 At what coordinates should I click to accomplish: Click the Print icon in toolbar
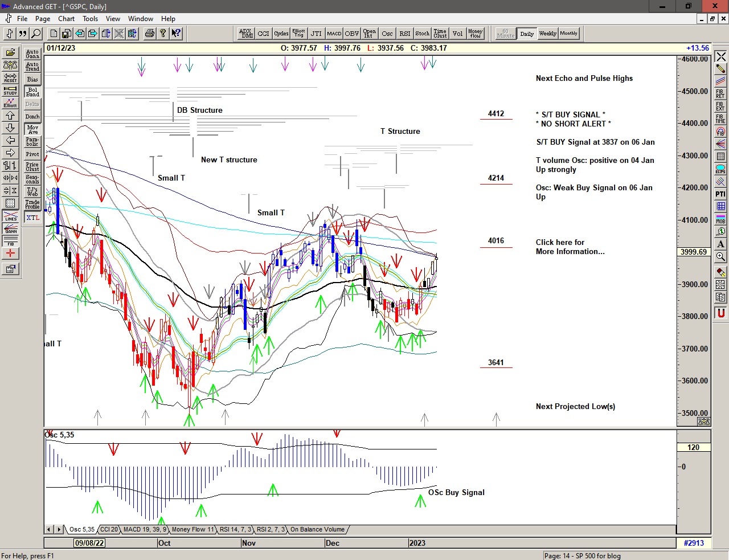pos(149,34)
